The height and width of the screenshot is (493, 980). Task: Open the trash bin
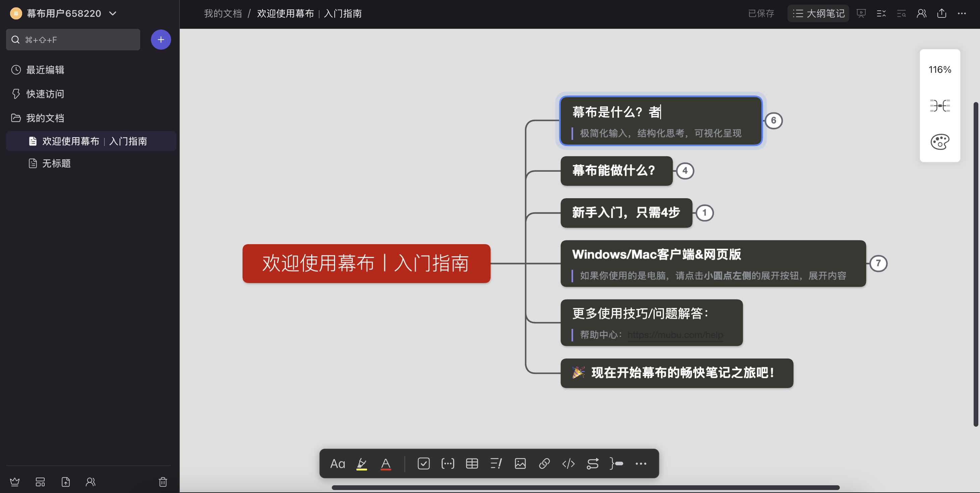point(163,482)
